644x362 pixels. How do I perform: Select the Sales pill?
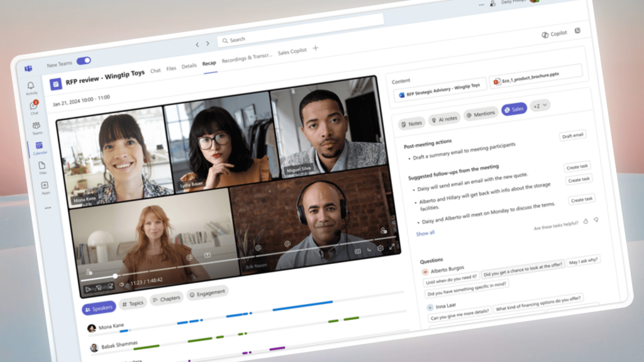[x=514, y=109]
